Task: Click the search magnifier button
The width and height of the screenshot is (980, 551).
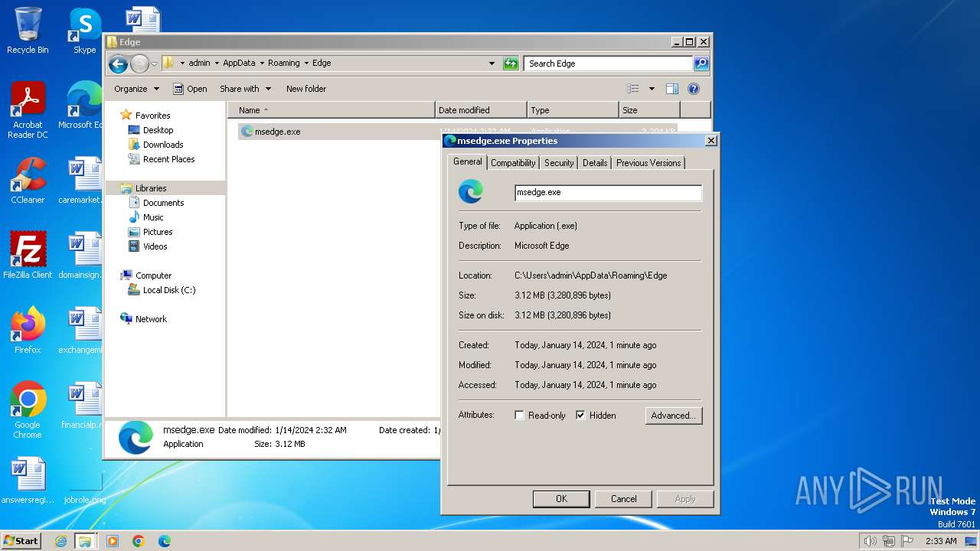Action: pos(701,64)
